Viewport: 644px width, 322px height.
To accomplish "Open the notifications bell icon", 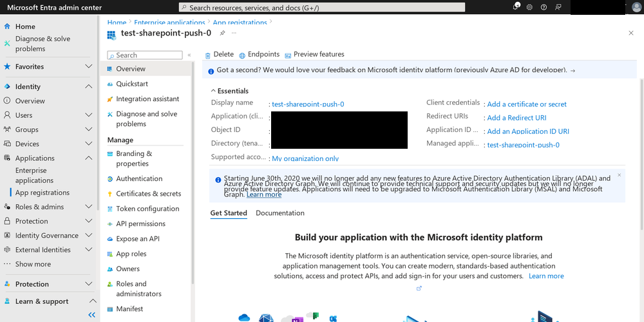I will pos(516,6).
